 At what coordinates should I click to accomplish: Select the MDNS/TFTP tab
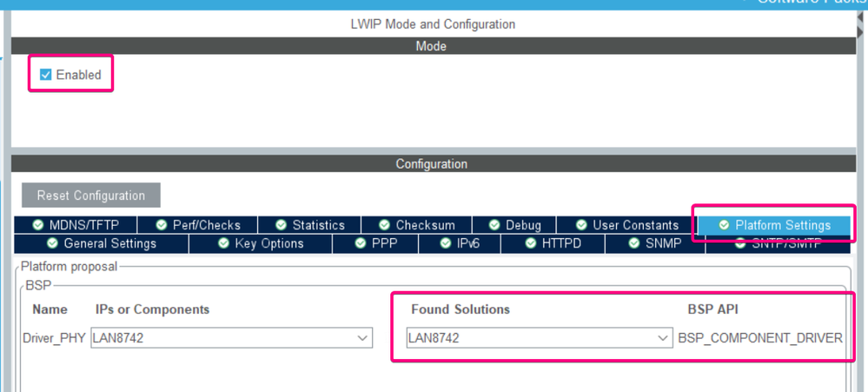click(76, 225)
